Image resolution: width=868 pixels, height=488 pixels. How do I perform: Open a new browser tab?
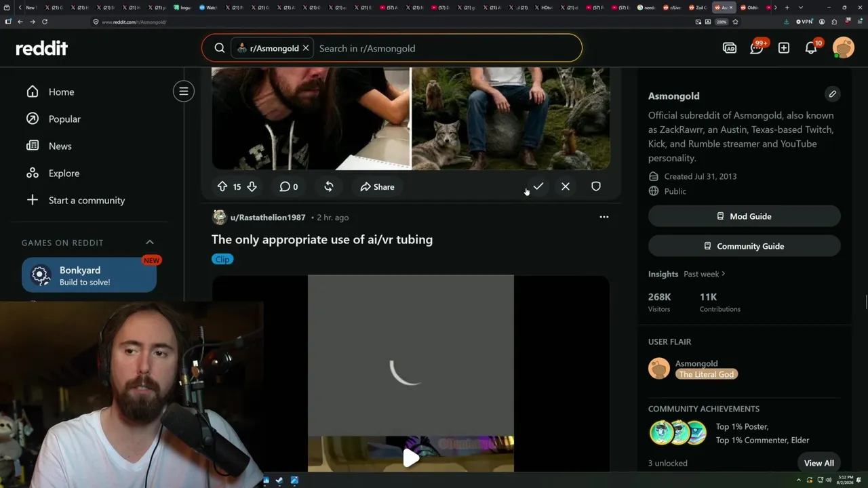coord(787,7)
